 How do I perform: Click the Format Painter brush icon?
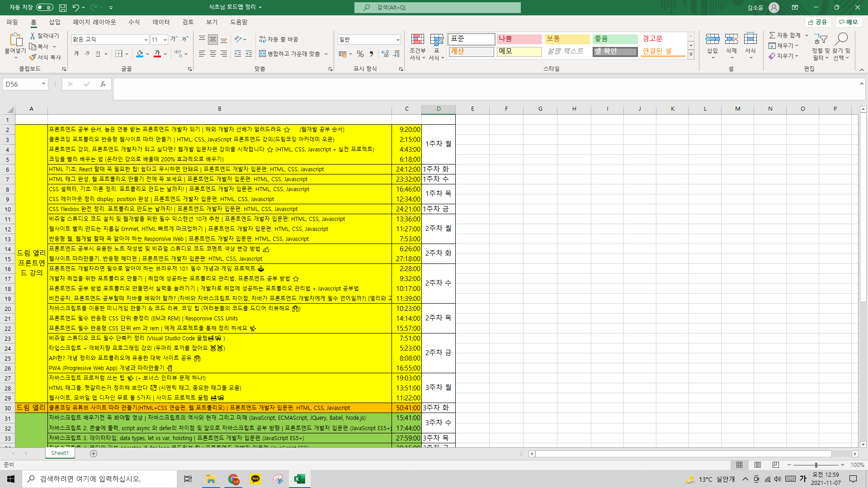point(33,57)
